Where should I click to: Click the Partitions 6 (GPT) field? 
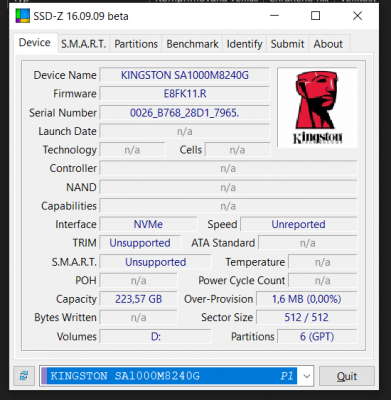click(x=317, y=336)
